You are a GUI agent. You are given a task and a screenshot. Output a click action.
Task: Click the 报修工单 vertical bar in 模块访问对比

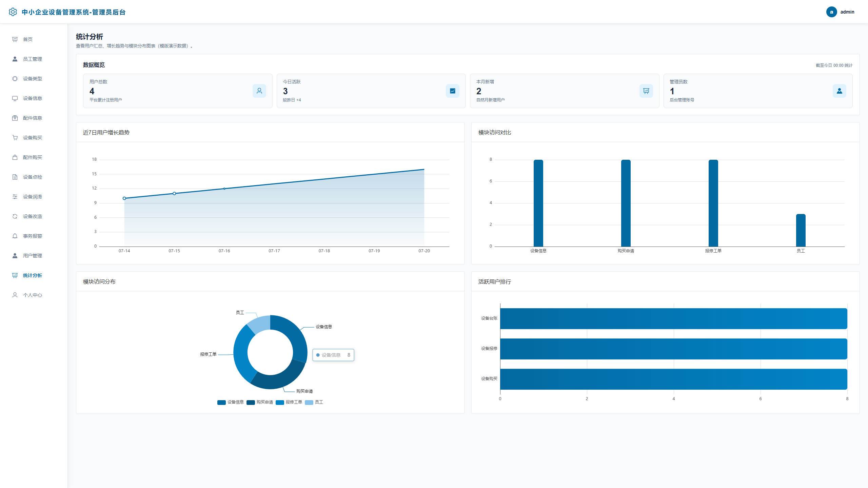713,203
